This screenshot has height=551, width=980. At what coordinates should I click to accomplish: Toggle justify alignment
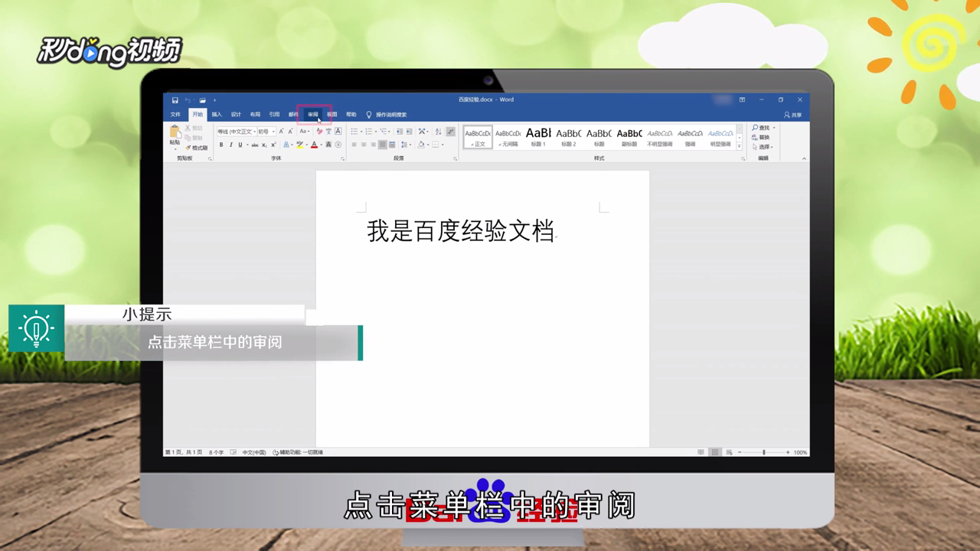pos(383,145)
